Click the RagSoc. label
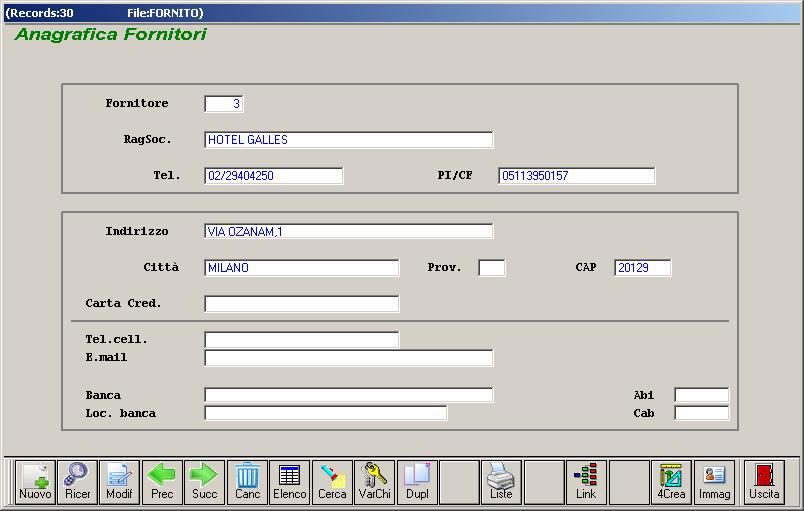This screenshot has height=511, width=804. tap(147, 139)
